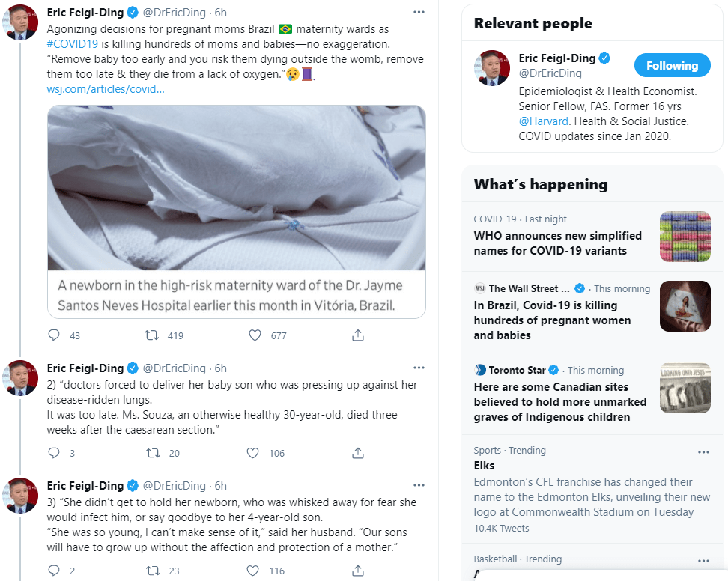Open Eric Feigl-Ding's avatar in Relevant people

[x=492, y=68]
